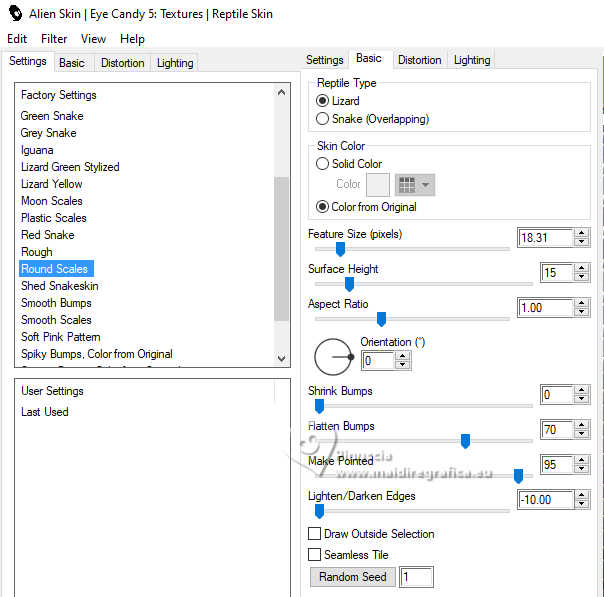Open the right panel Lighting tab

pos(472,60)
